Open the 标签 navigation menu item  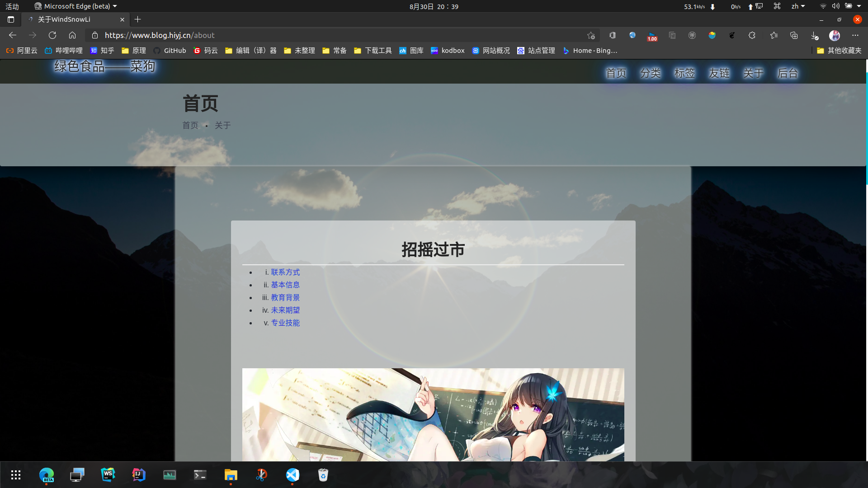[x=684, y=73]
